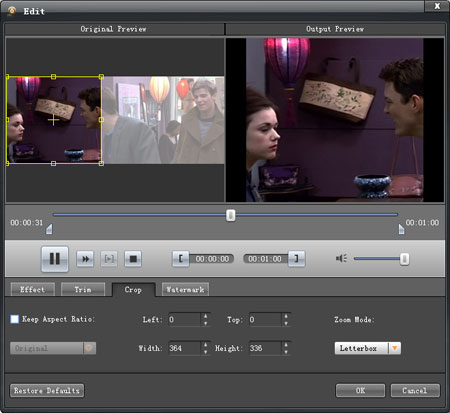
Task: Expand the Original aspect ratio dropdown
Action: [89, 348]
